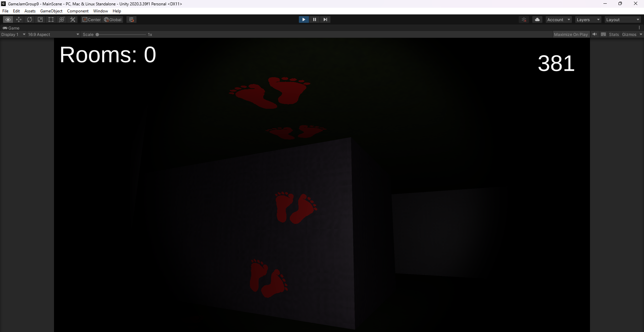The height and width of the screenshot is (332, 644).
Task: Toggle the Stats overlay
Action: (x=613, y=34)
